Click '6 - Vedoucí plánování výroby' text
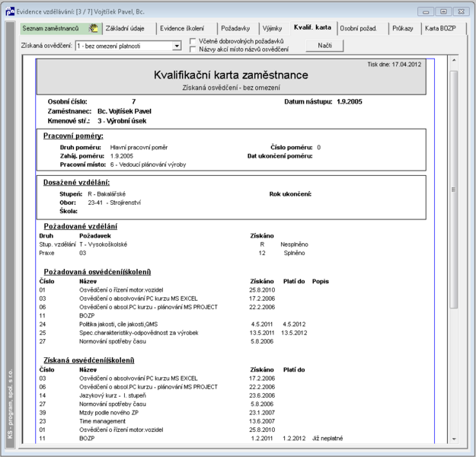Viewport: 476px width, 457px height. point(149,165)
